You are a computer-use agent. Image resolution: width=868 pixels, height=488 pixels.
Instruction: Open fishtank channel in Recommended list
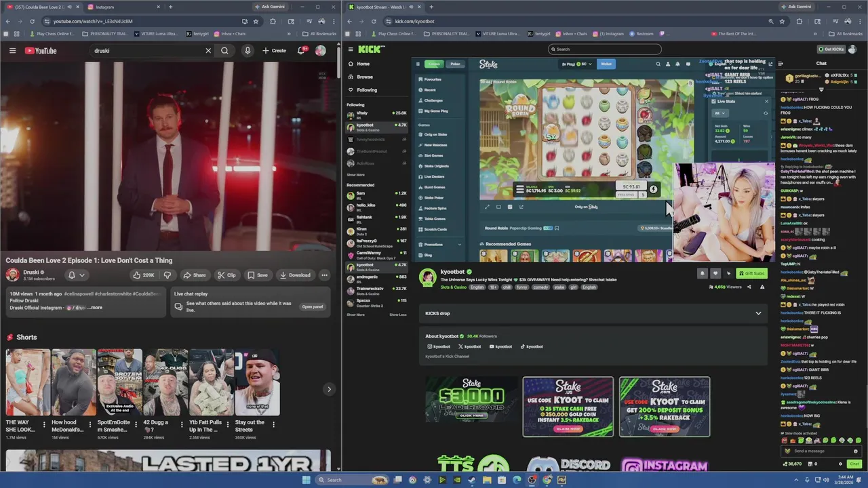click(x=376, y=218)
